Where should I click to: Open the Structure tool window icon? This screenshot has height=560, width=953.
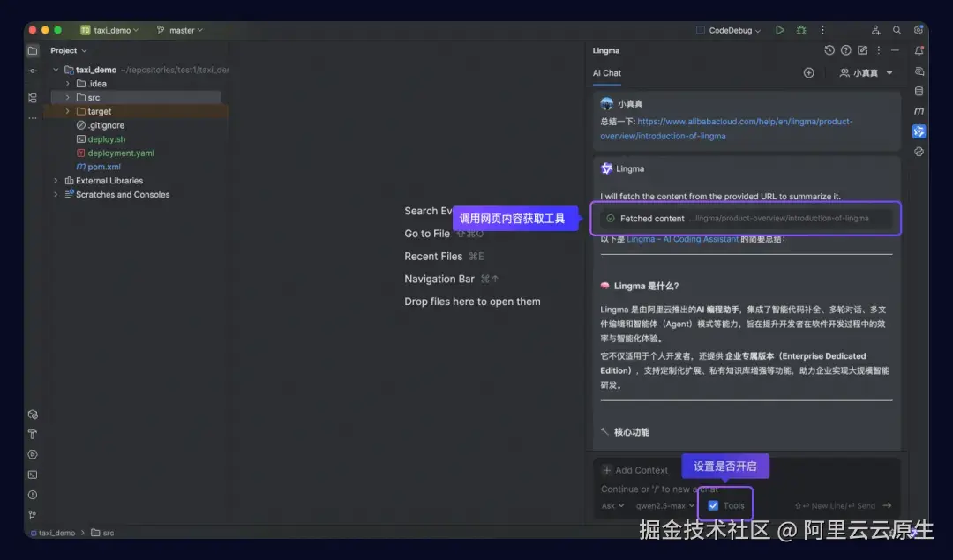[x=33, y=98]
